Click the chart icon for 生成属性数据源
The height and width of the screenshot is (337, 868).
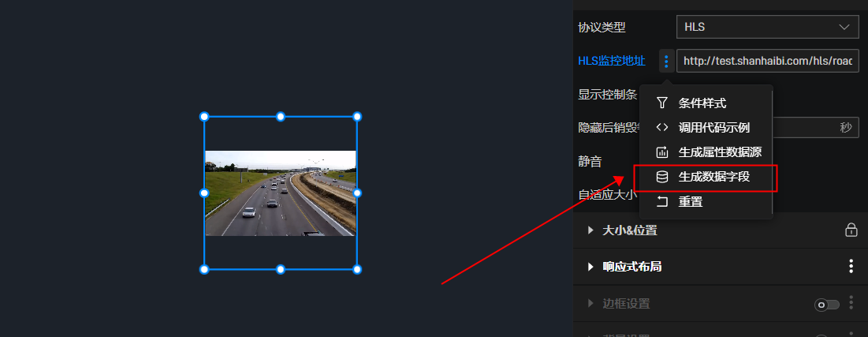662,152
